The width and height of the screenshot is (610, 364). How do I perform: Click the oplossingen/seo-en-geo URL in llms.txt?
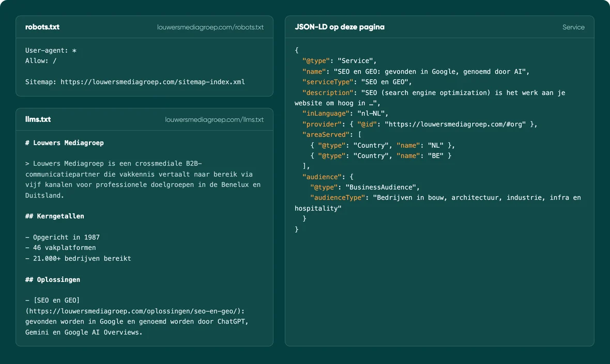(x=135, y=311)
